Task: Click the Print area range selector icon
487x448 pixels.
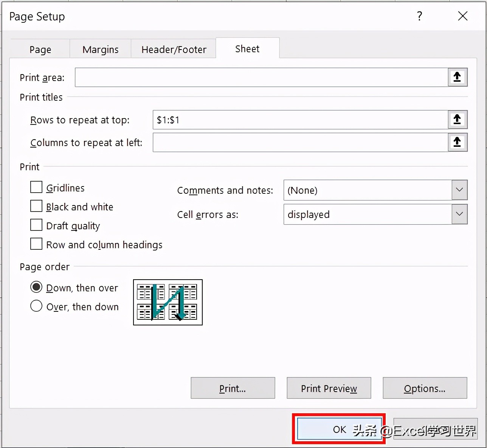Action: coord(458,77)
